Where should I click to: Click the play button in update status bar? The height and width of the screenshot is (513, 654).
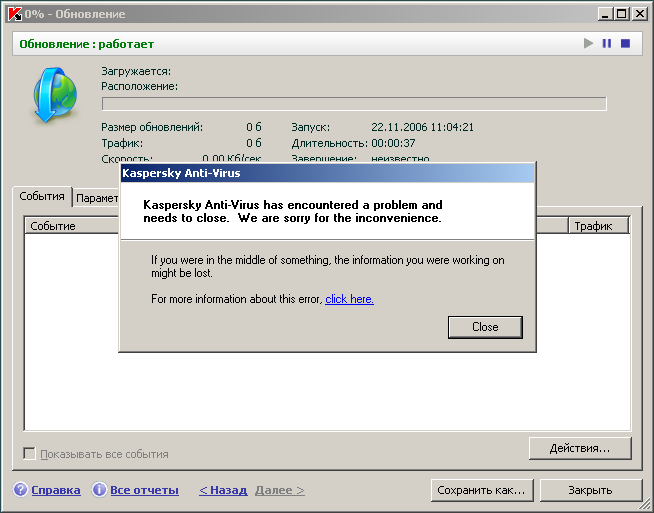589,43
